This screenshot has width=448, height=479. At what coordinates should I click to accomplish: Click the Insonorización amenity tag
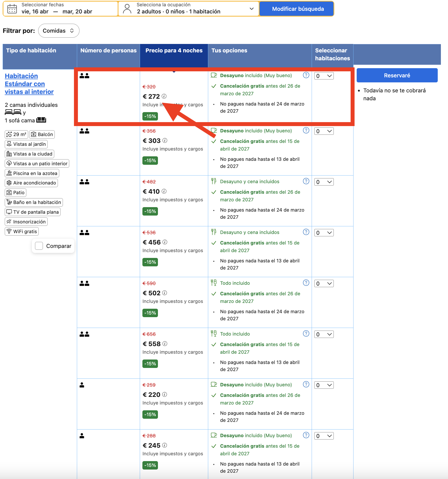tap(26, 222)
